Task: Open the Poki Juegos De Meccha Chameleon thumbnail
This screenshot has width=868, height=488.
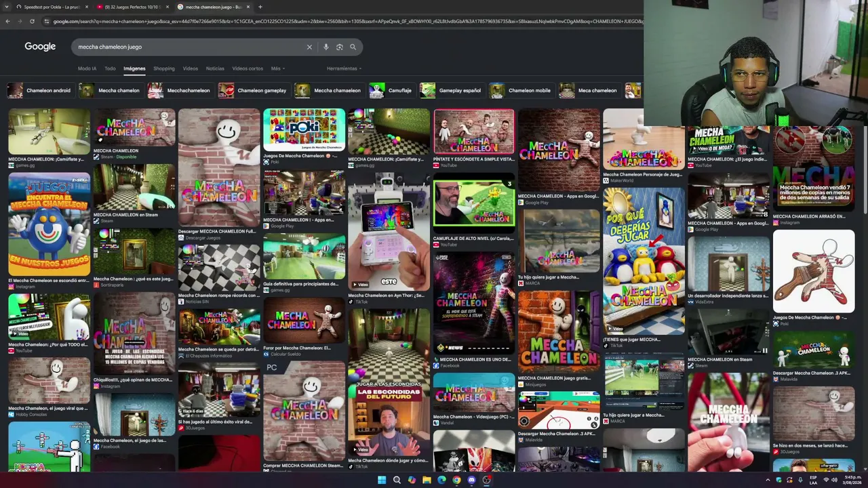Action: (x=304, y=129)
